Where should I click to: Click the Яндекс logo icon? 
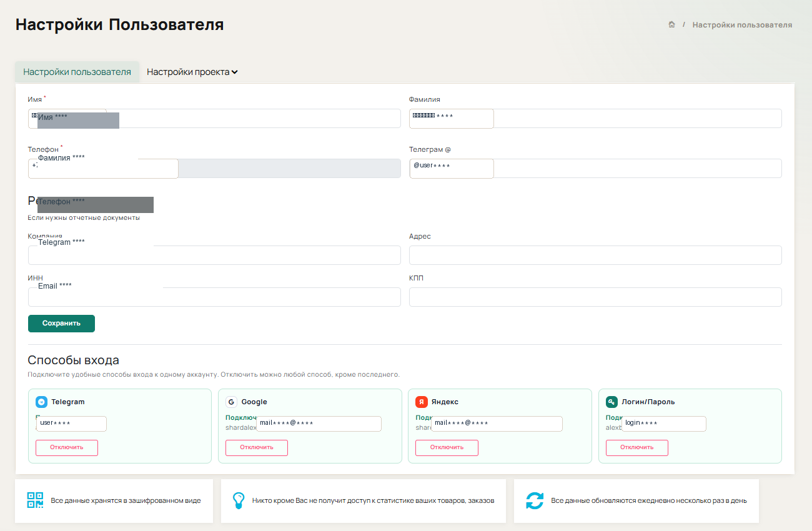pos(421,402)
